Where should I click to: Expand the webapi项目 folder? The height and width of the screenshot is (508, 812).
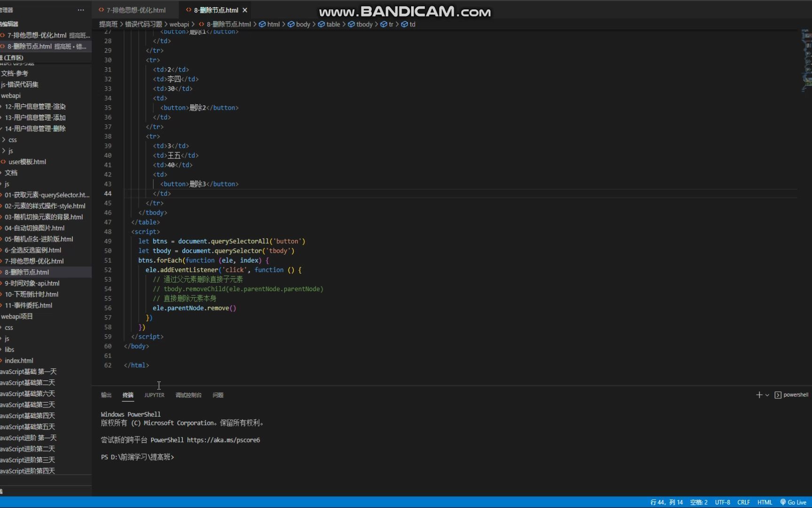[x=46, y=317]
